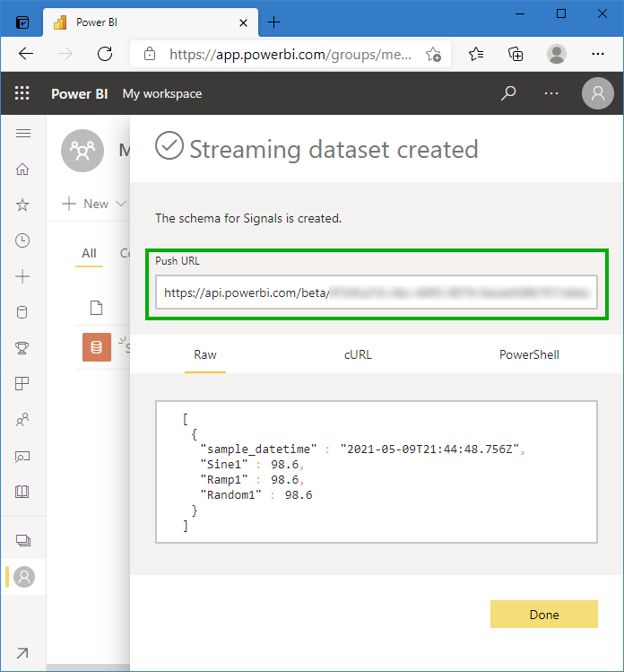The height and width of the screenshot is (672, 624).
Task: Open Workspaces in side navigation
Action: 23,540
